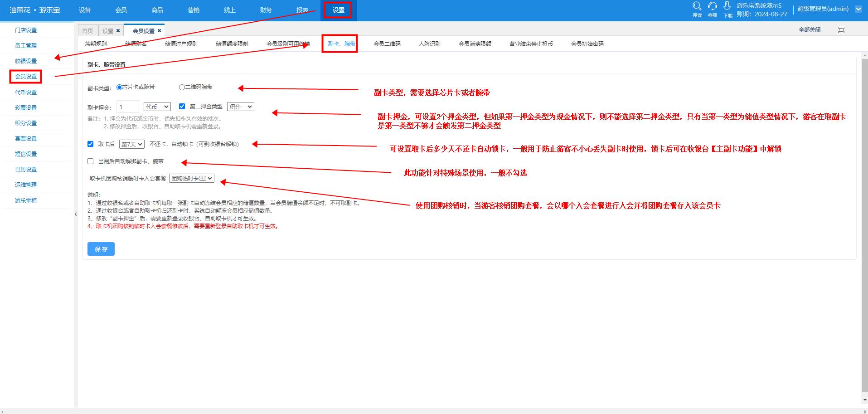Switch to the 会员消费限额 sub-tab
This screenshot has width=868, height=414.
[475, 44]
